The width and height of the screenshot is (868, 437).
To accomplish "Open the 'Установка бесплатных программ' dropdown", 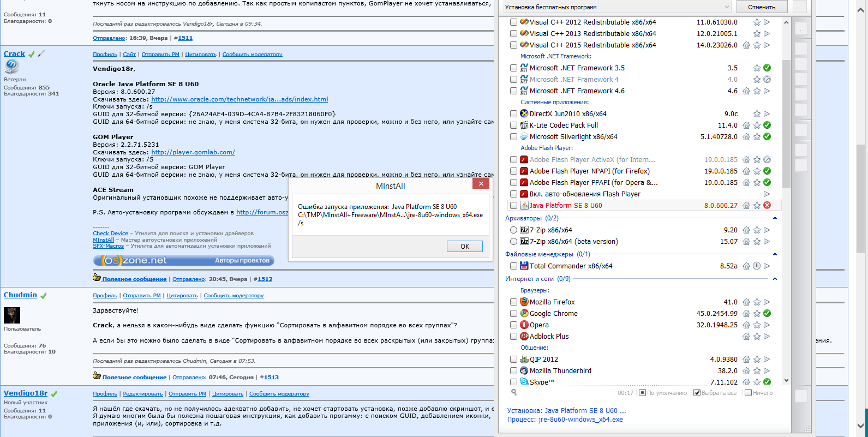I will (x=616, y=7).
